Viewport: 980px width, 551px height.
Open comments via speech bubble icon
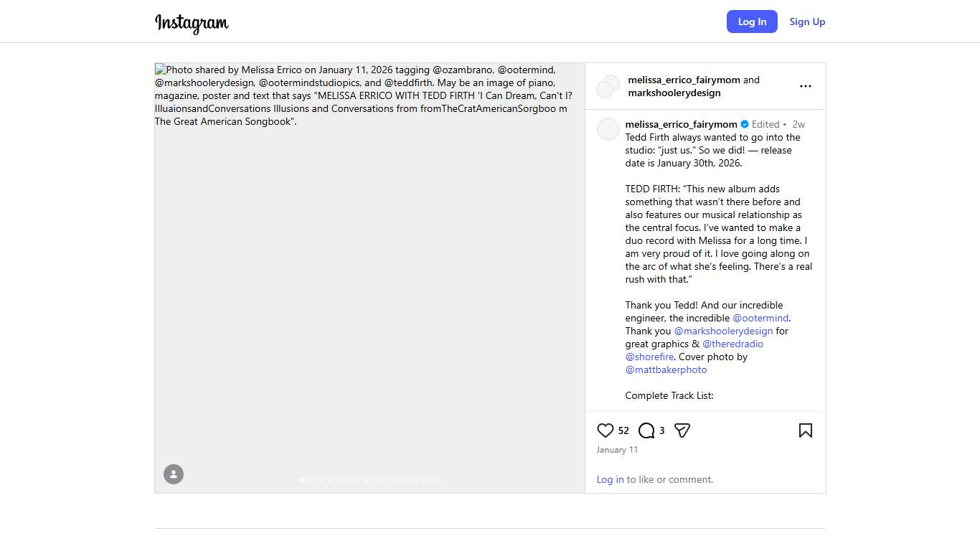tap(646, 430)
